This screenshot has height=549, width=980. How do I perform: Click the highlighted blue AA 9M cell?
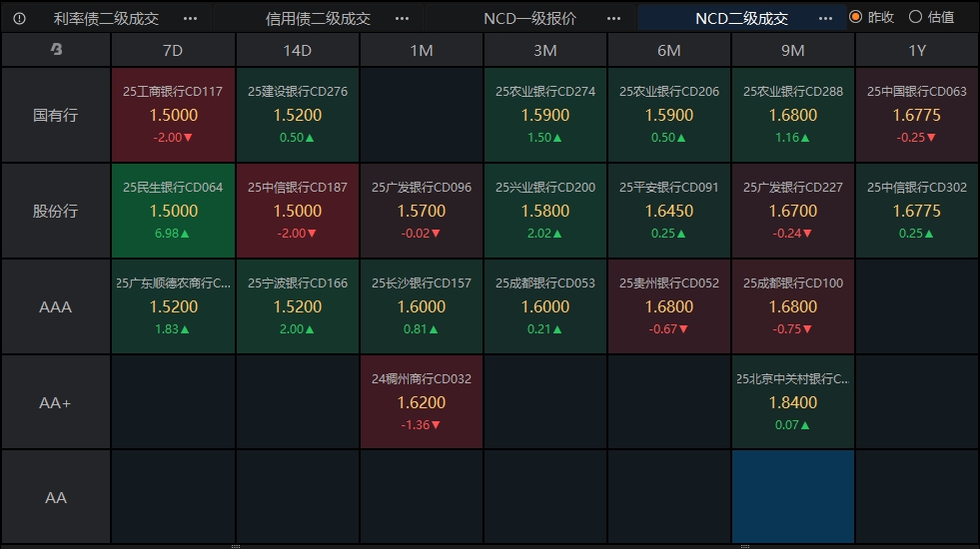[792, 497]
